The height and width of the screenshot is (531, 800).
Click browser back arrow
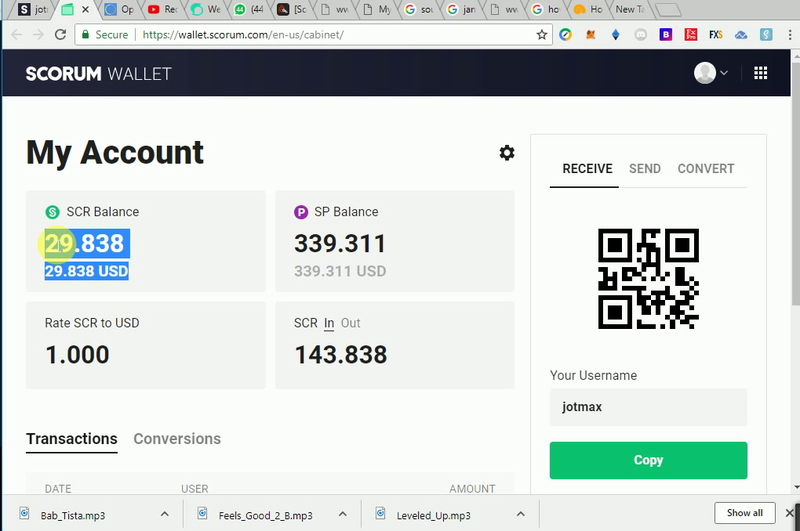coord(16,35)
